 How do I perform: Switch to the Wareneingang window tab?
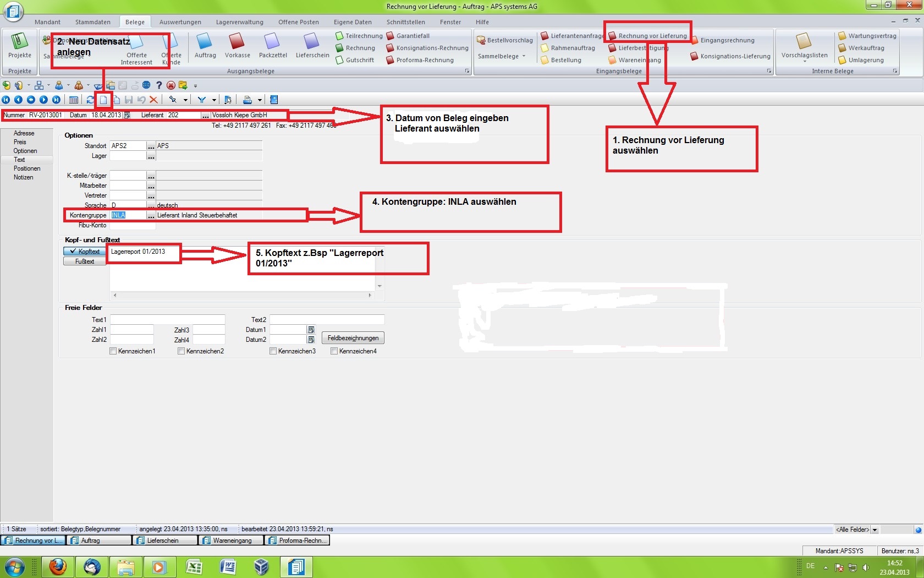click(231, 541)
